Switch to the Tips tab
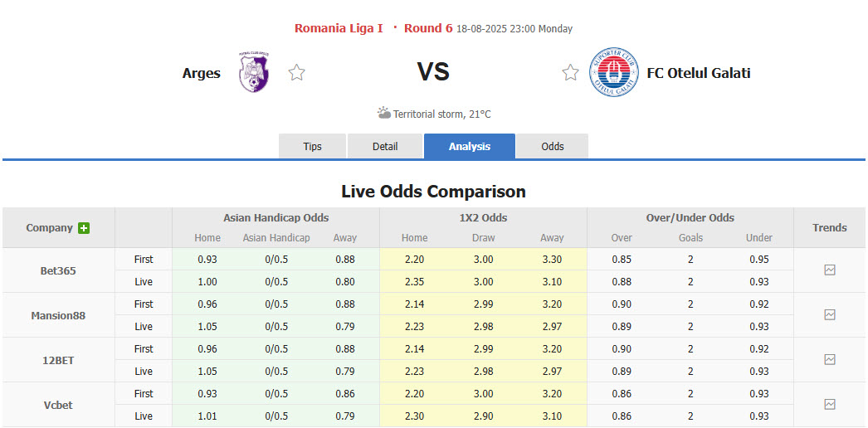The width and height of the screenshot is (868, 428). coord(312,147)
